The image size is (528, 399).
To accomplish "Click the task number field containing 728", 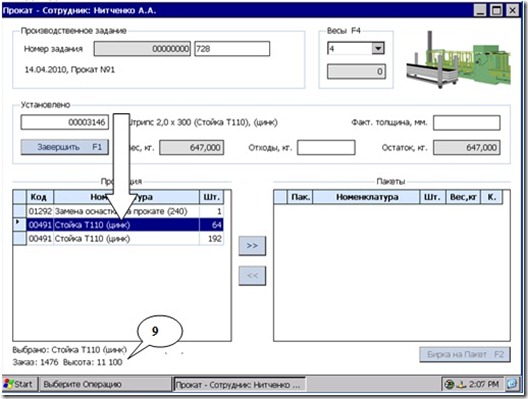I will [232, 49].
